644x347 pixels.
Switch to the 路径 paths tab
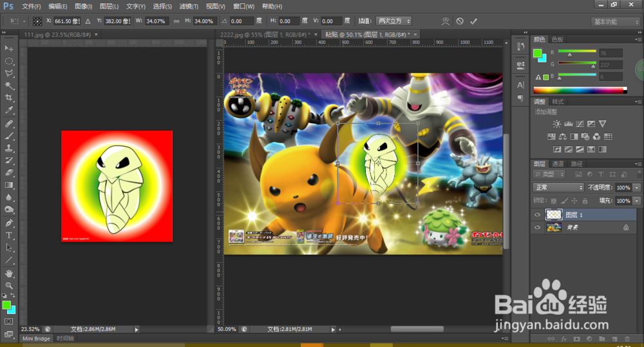(576, 164)
